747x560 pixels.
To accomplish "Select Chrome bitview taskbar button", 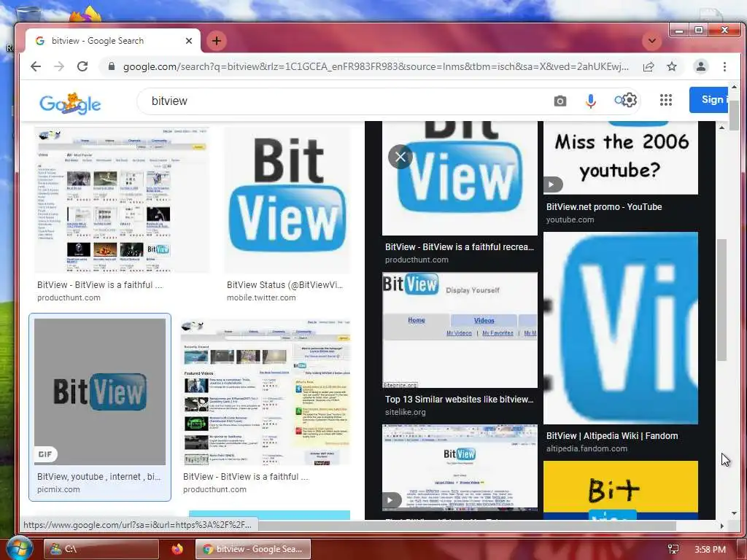I will click(253, 549).
